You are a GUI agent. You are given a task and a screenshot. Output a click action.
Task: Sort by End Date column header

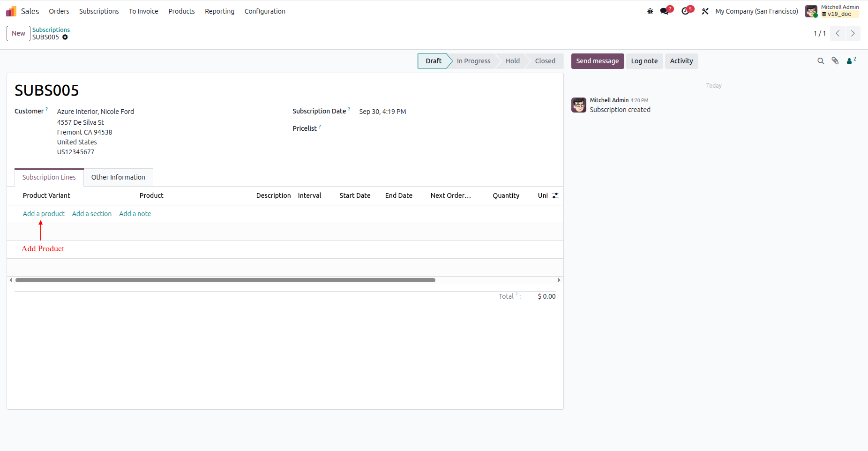click(x=399, y=195)
